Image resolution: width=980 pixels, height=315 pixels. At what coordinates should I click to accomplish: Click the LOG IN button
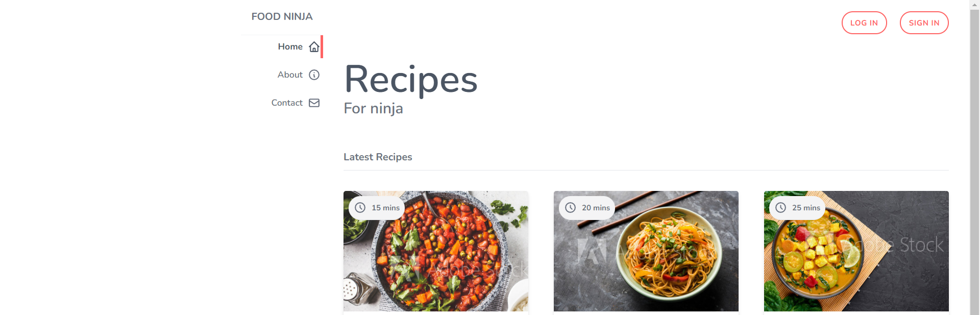coord(864,23)
